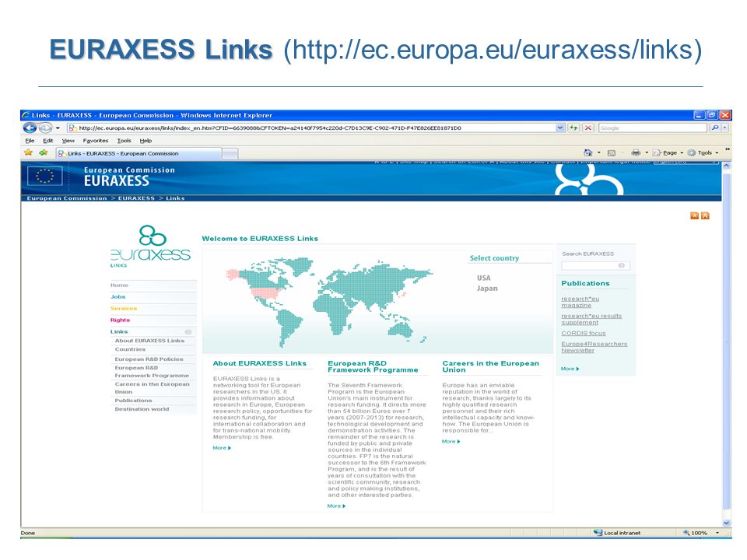This screenshot has height=560, width=747.
Task: Click the RSS feeds icon
Action: coord(612,153)
